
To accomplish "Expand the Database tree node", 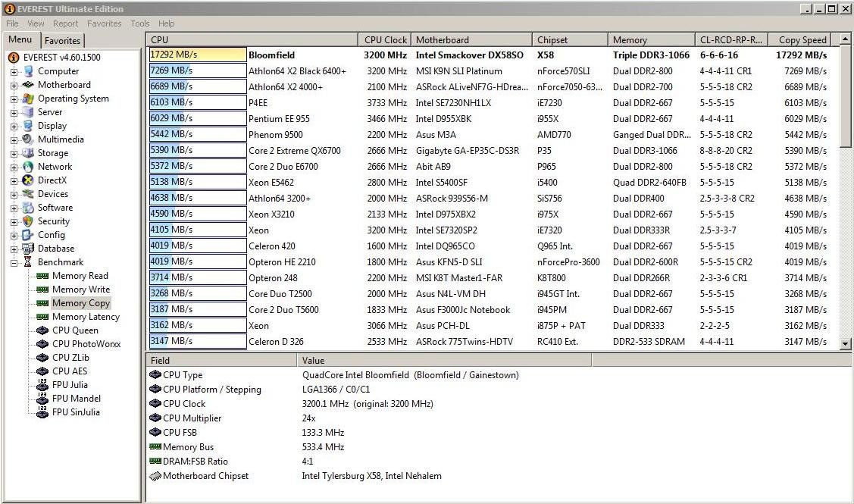I will [x=14, y=249].
